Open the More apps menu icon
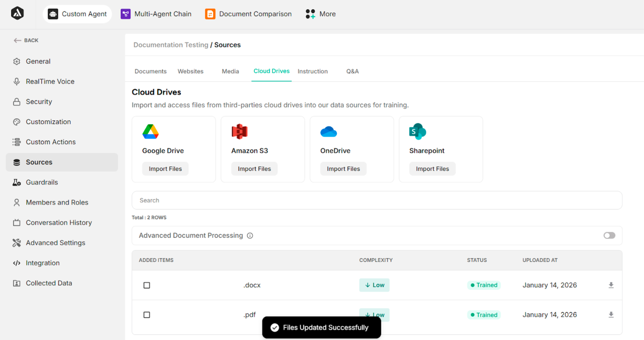644x340 pixels. 310,14
